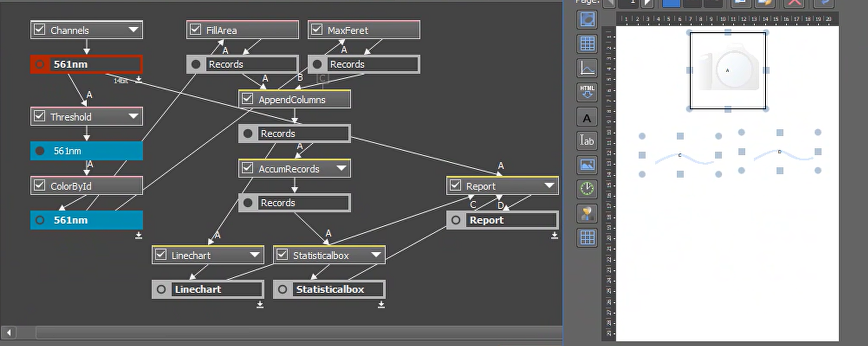This screenshot has width=868, height=346.
Task: Click the HTML export icon in the sidebar
Action: coord(587,92)
